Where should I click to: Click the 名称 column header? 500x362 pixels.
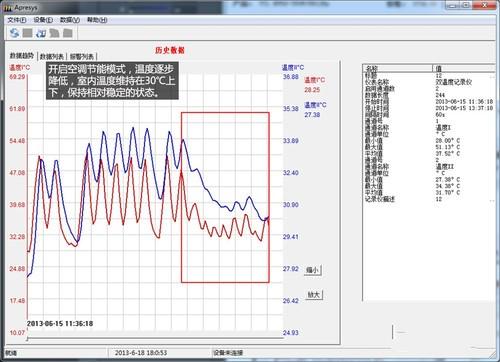pyautogui.click(x=398, y=69)
